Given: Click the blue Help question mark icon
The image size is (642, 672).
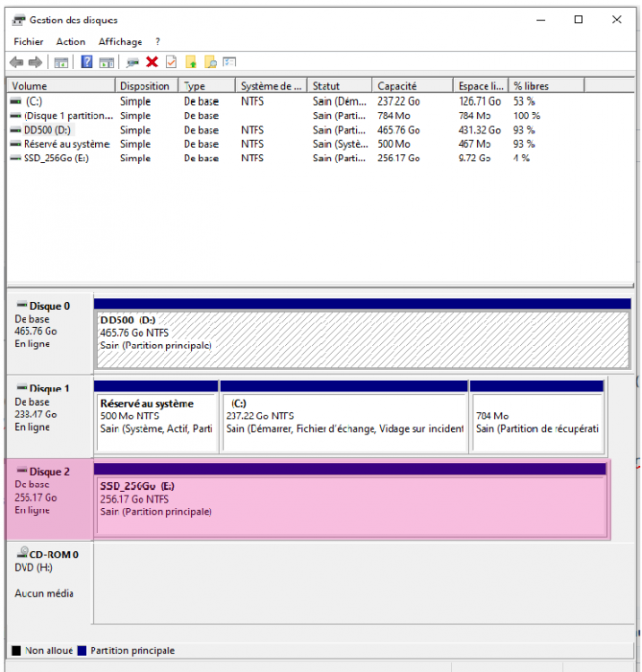Looking at the screenshot, I should pos(87,62).
